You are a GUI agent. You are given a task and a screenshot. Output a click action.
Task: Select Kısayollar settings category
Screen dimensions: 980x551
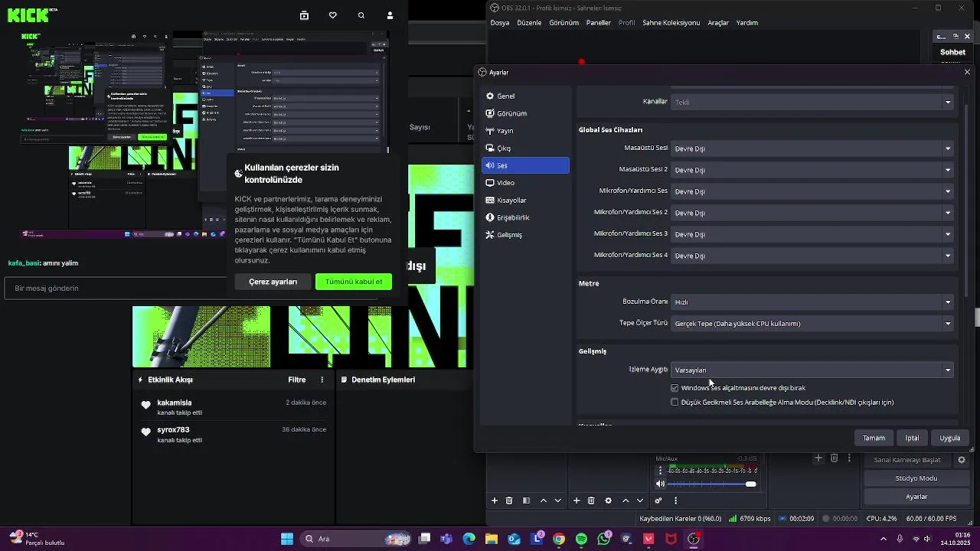pyautogui.click(x=525, y=201)
